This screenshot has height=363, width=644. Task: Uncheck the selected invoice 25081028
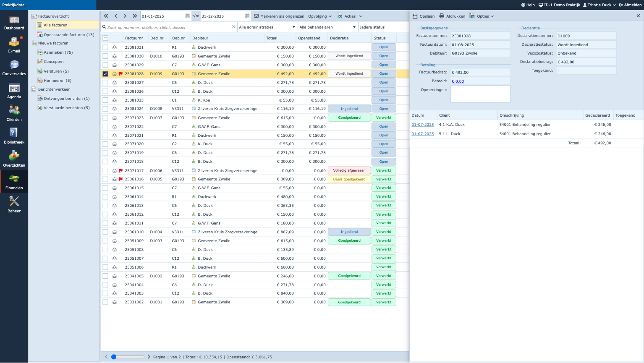[x=105, y=74]
